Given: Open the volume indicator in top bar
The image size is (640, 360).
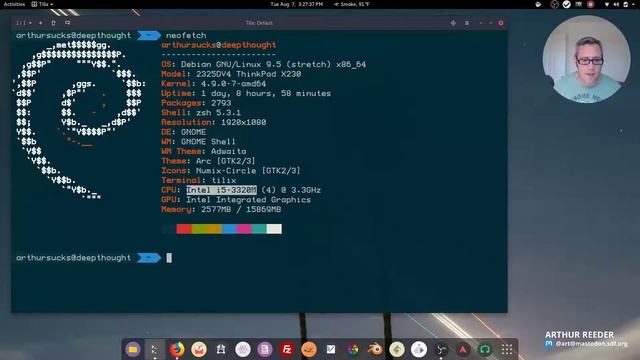Looking at the screenshot, I should 616,4.
